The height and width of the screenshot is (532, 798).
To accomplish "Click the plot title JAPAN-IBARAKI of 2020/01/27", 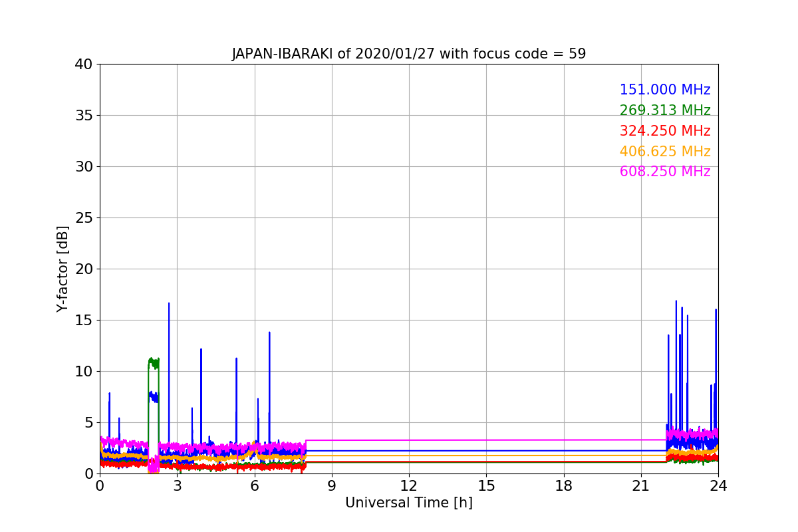I will pos(409,54).
